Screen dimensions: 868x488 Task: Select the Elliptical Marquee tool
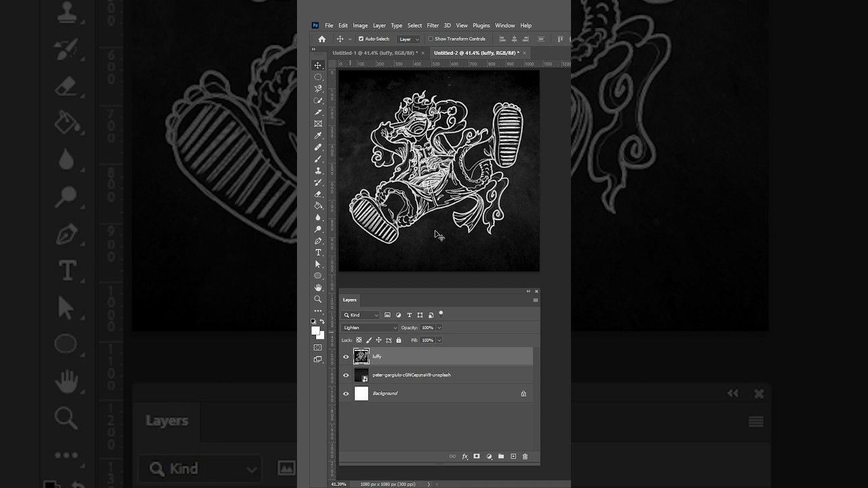318,77
